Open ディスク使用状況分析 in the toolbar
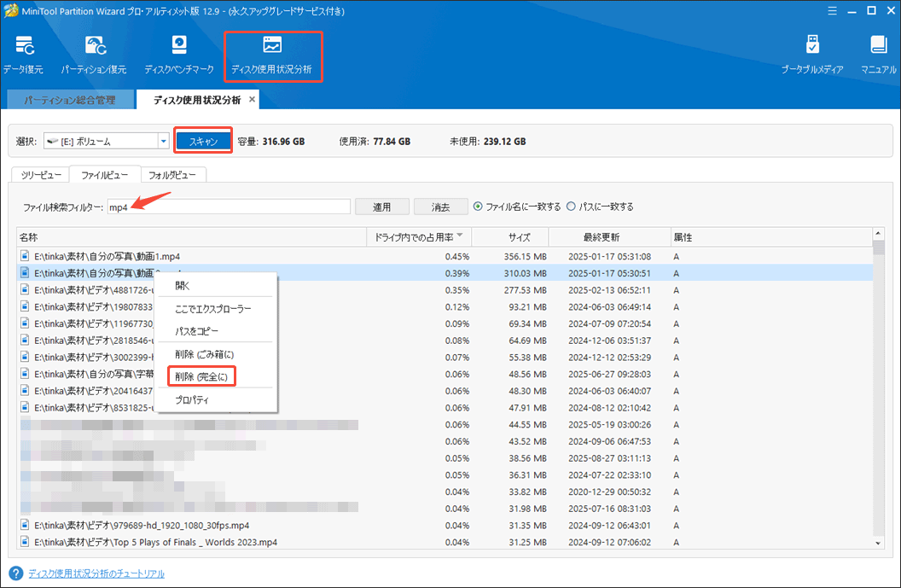Viewport: 901px width, 588px height. click(272, 55)
